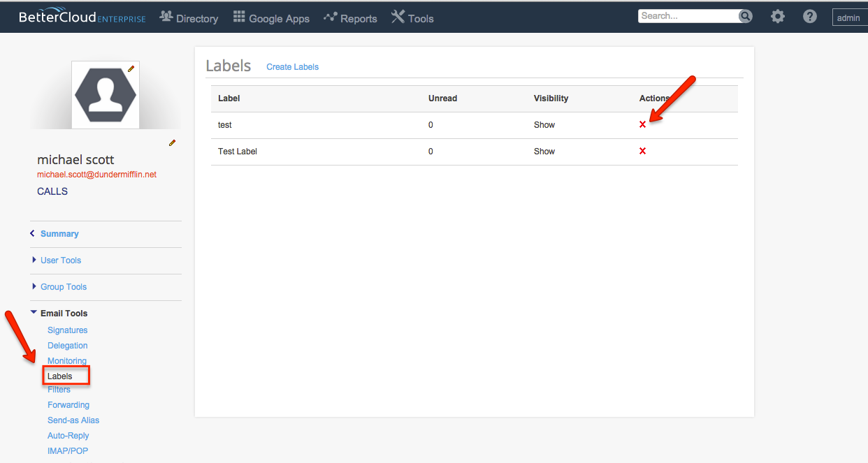The width and height of the screenshot is (868, 463).
Task: Click the 'Test Label' name cell
Action: coord(238,152)
